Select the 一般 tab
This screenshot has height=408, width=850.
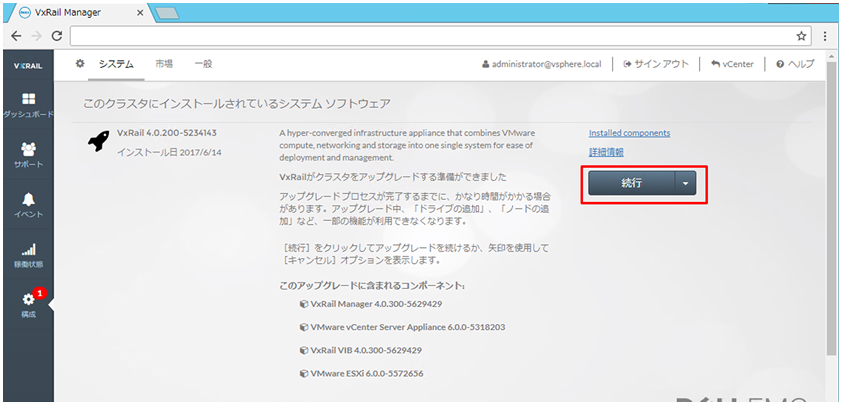(203, 64)
